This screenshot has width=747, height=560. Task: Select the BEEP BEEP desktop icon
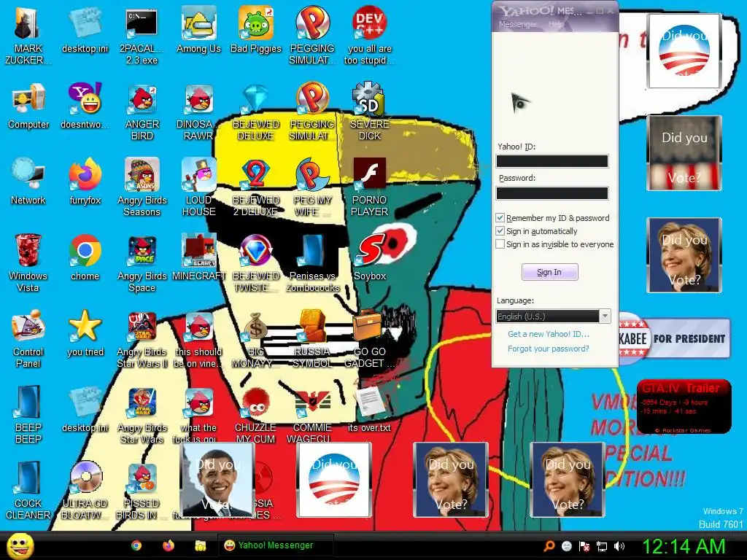[28, 415]
